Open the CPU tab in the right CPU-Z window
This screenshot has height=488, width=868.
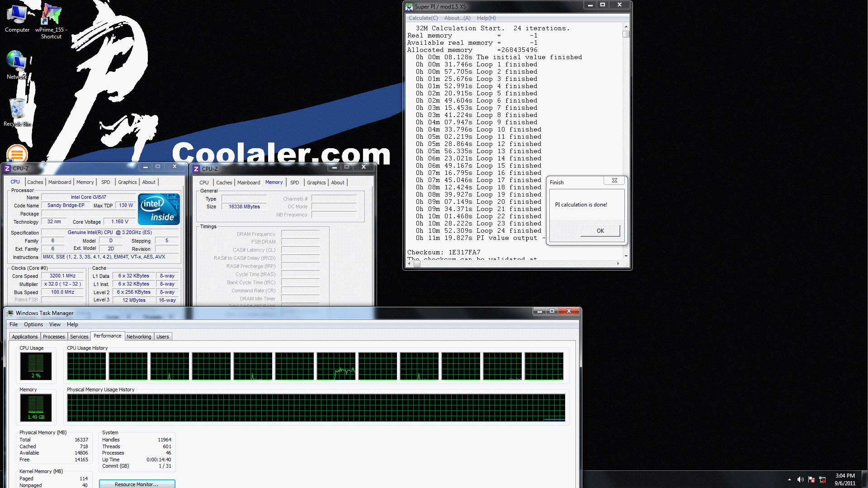tap(204, 183)
